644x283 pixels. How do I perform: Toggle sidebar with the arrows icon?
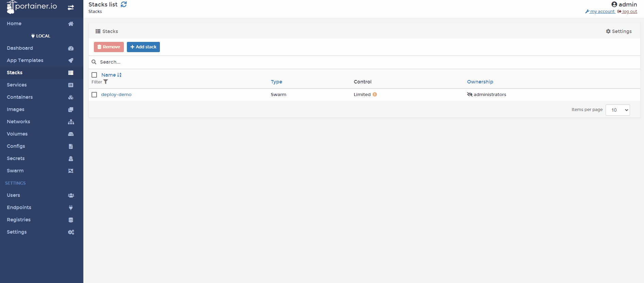point(71,7)
